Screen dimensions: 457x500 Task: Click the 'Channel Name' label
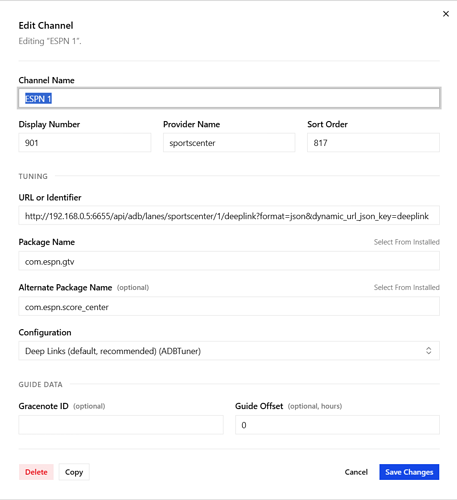pos(46,80)
